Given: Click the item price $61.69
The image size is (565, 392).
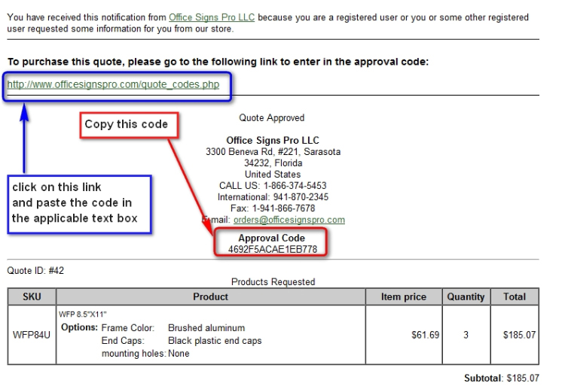Looking at the screenshot, I should (x=425, y=335).
